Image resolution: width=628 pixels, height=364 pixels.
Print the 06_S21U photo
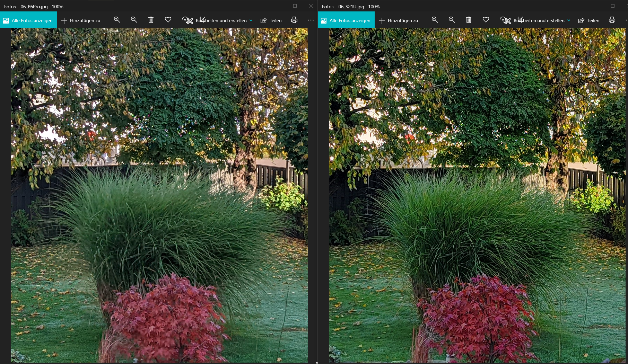pos(612,20)
